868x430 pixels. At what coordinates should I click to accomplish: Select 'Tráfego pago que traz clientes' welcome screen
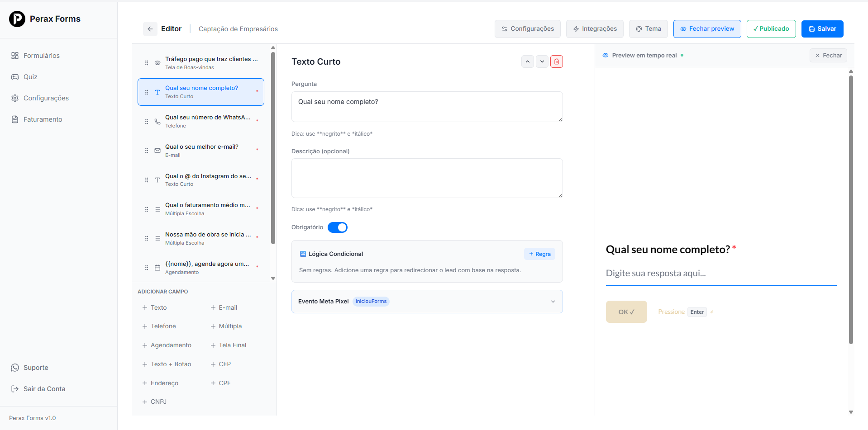pos(201,63)
